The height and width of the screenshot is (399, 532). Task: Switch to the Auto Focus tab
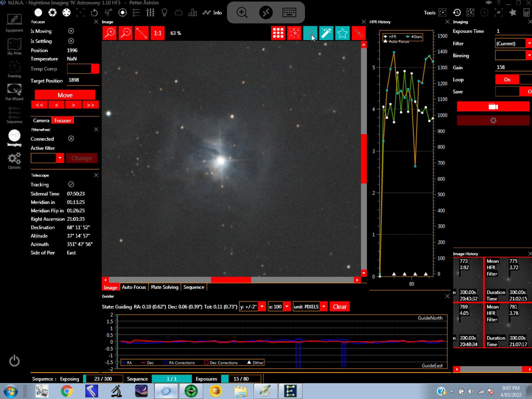[134, 287]
